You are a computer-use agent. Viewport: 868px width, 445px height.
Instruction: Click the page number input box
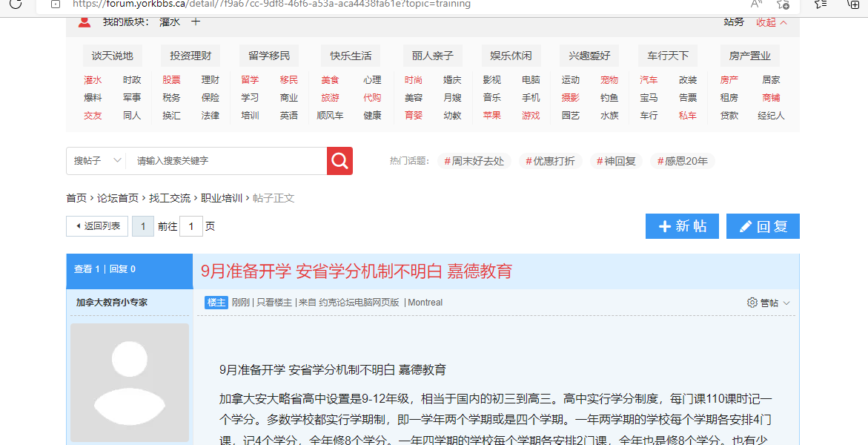(191, 226)
